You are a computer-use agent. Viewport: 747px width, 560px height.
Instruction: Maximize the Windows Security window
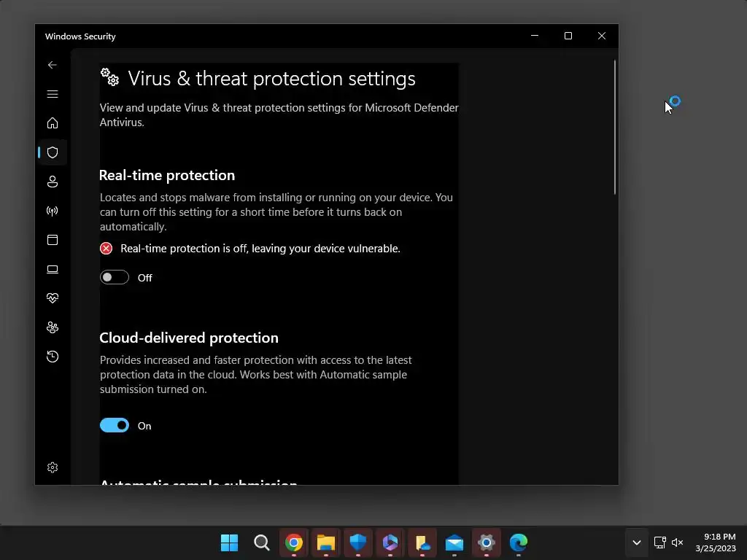[x=568, y=36]
